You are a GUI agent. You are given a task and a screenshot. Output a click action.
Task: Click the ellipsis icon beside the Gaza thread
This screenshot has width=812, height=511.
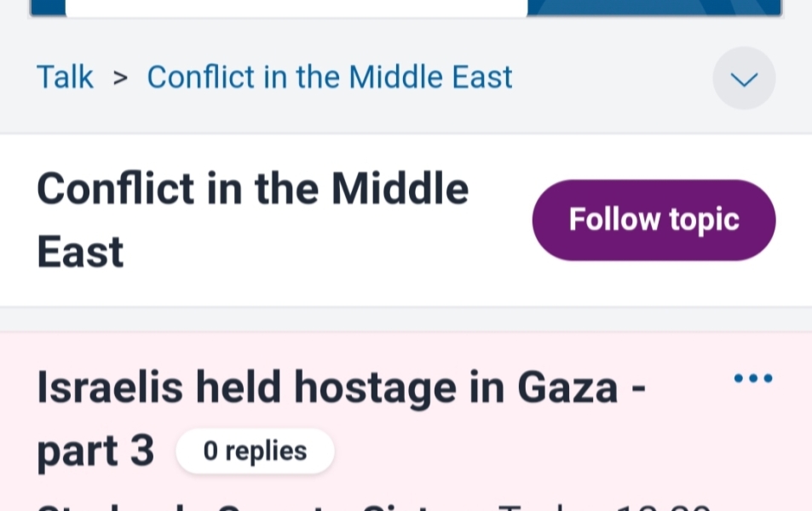point(753,377)
